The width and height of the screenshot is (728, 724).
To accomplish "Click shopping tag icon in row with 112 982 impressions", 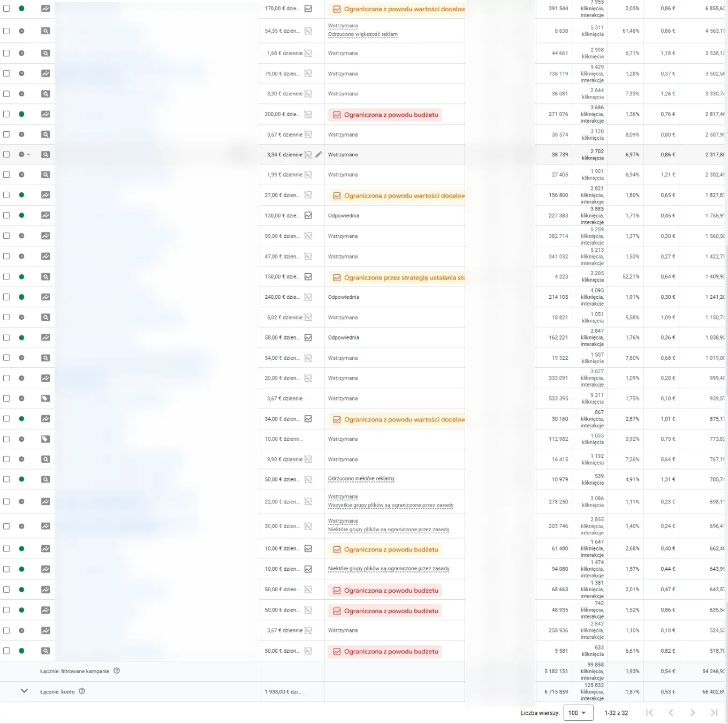I will click(45, 439).
